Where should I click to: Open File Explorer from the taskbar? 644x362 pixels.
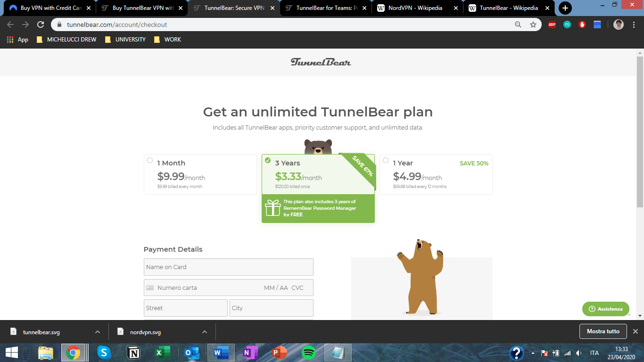pos(46,353)
